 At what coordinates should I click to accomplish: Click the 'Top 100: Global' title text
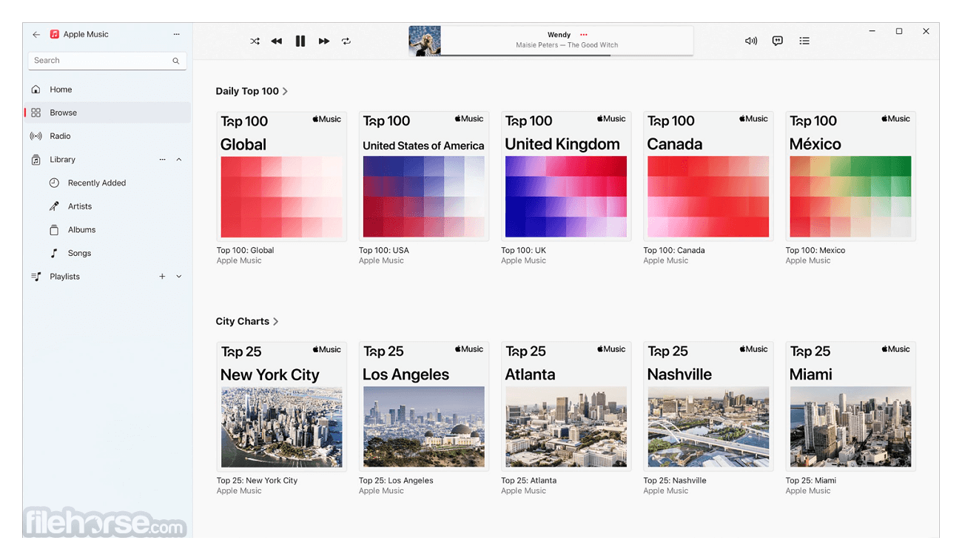click(x=246, y=251)
